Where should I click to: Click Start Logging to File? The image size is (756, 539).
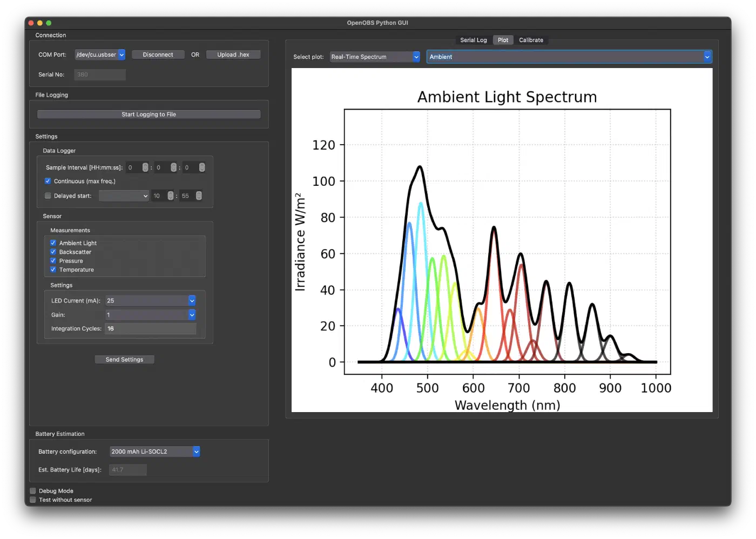148,114
